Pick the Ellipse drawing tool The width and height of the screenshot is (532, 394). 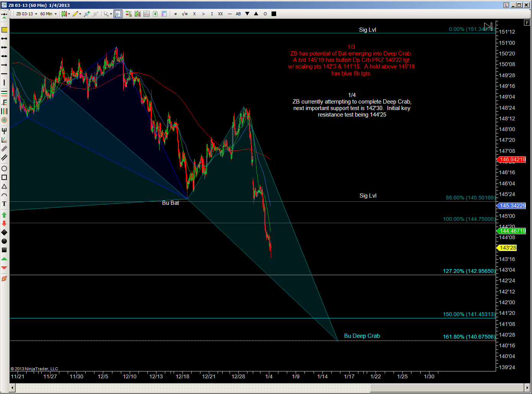point(4,169)
